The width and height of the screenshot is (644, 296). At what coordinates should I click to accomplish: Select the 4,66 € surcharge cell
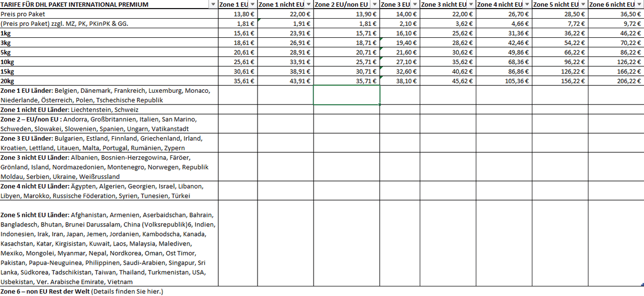pyautogui.click(x=504, y=24)
